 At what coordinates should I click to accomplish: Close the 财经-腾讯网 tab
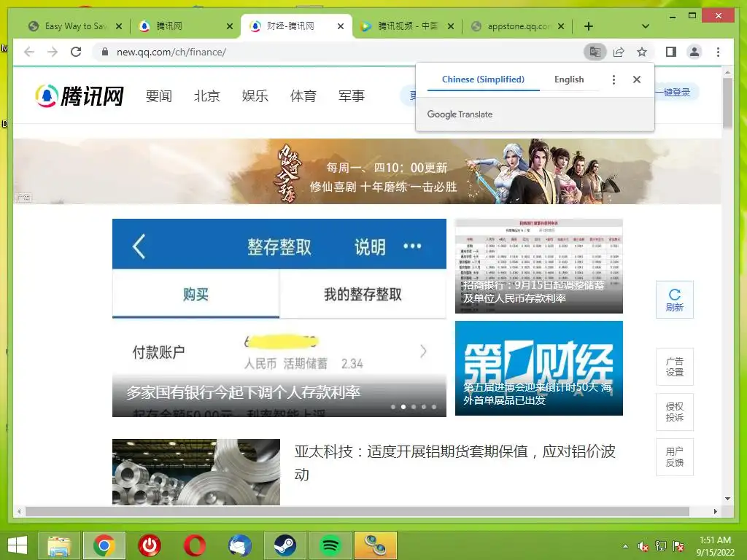pyautogui.click(x=341, y=26)
